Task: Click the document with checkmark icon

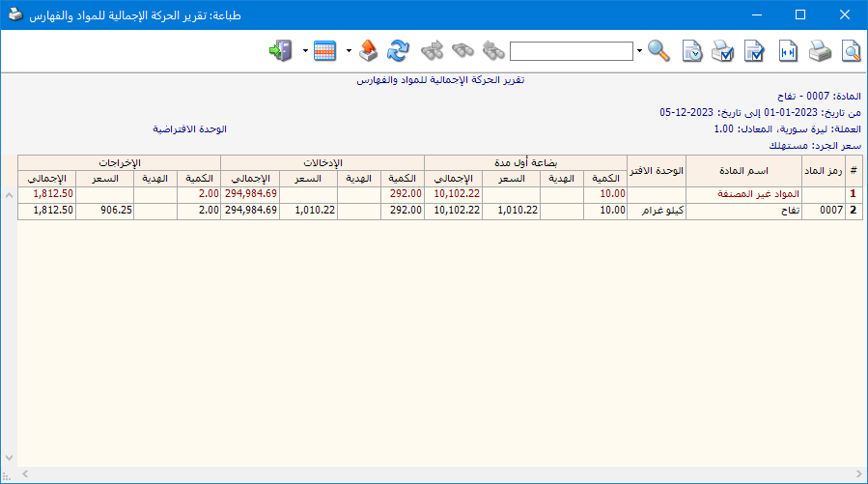Action: [x=754, y=51]
